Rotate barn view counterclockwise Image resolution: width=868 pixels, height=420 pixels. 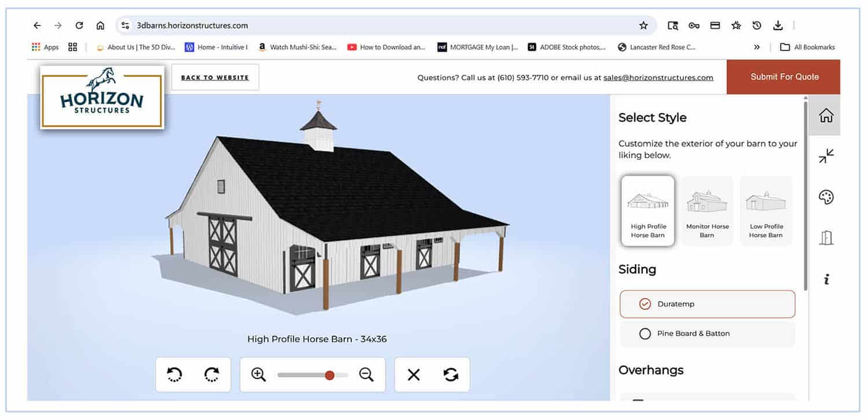click(x=174, y=375)
